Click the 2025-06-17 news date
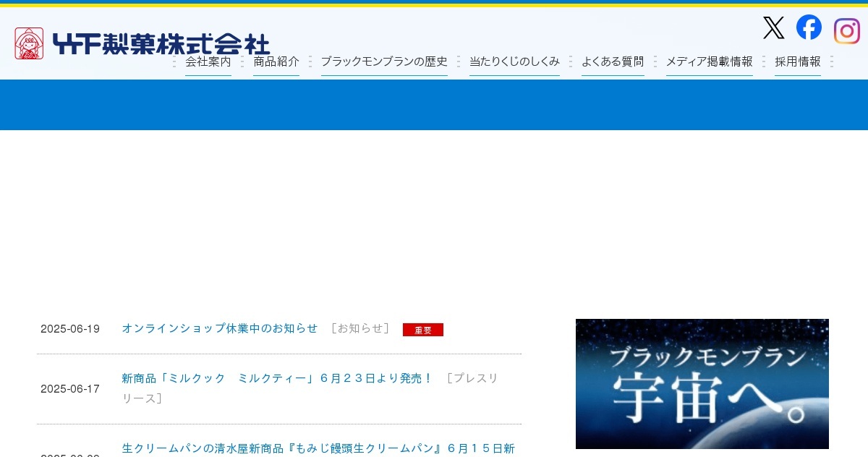Viewport: 868px width, 457px height. (x=70, y=389)
